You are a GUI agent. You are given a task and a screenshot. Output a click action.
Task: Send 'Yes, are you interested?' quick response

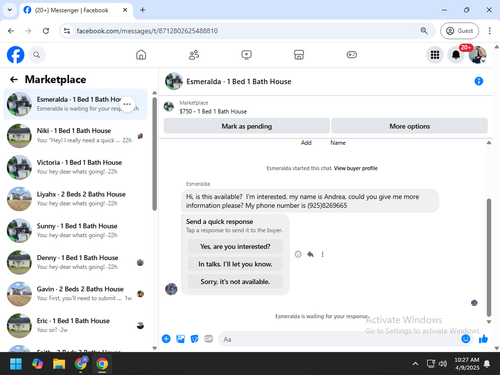point(235,246)
